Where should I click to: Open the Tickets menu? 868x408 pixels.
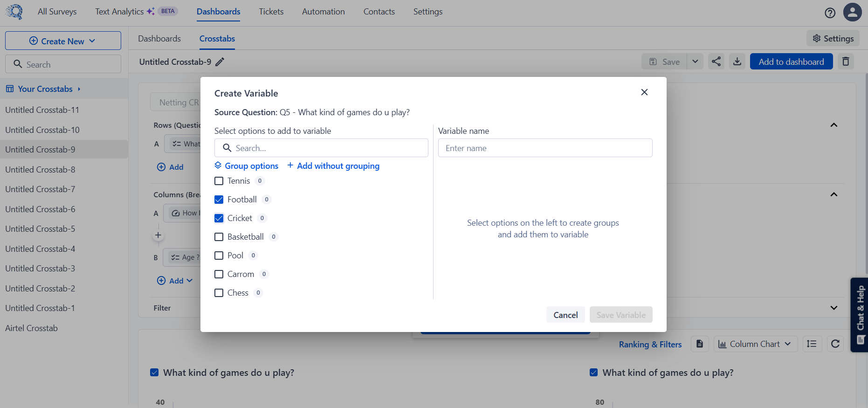pyautogui.click(x=271, y=12)
